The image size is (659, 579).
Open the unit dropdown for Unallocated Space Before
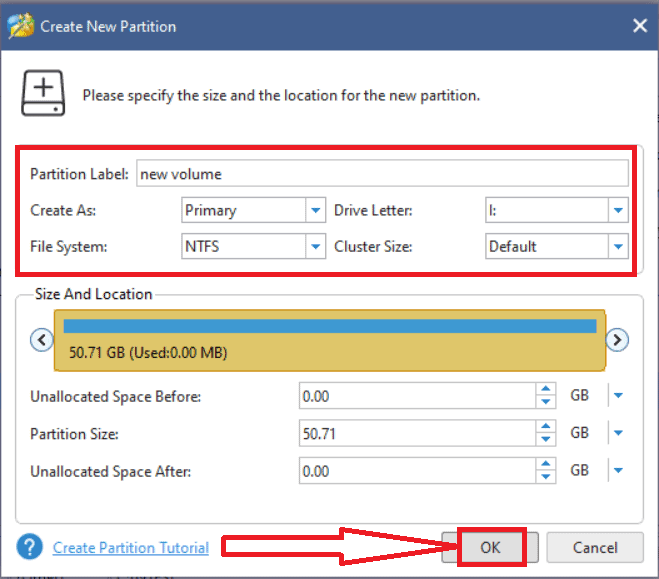(x=618, y=395)
